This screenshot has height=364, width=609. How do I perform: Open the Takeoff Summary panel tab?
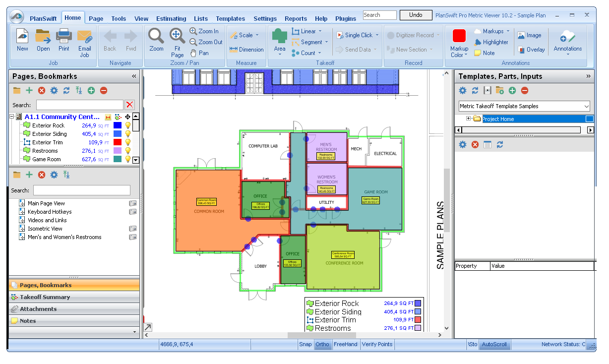click(45, 297)
